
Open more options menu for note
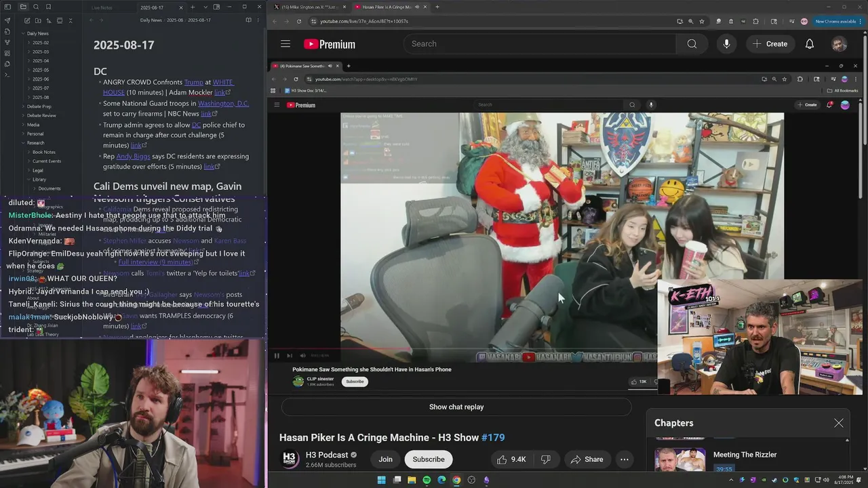coord(258,20)
